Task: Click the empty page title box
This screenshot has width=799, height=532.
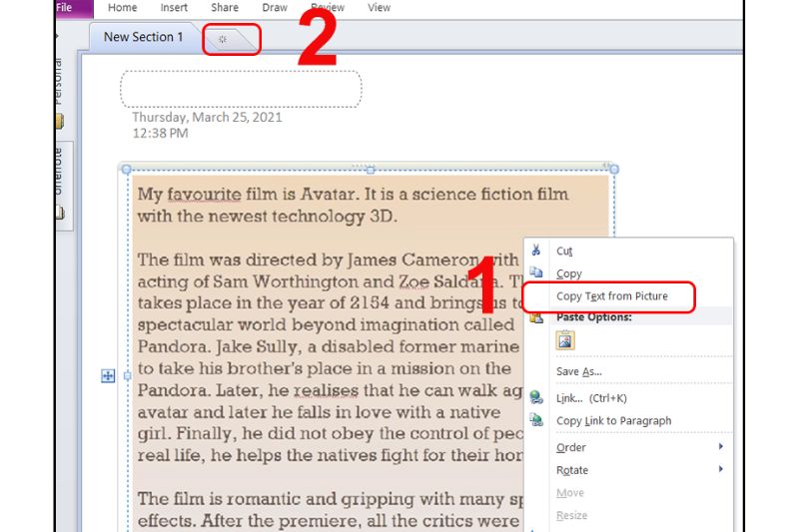Action: click(241, 89)
